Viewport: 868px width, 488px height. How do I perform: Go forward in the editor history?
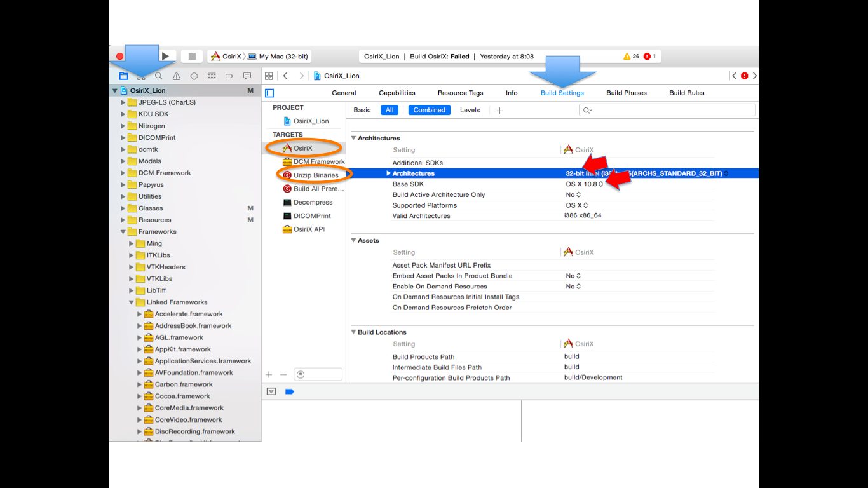coord(301,76)
